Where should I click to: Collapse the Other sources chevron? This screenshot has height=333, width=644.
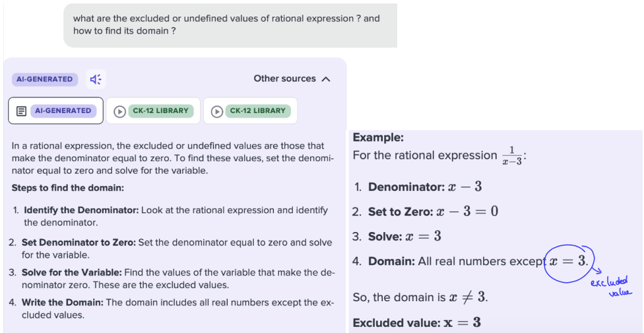click(x=326, y=79)
